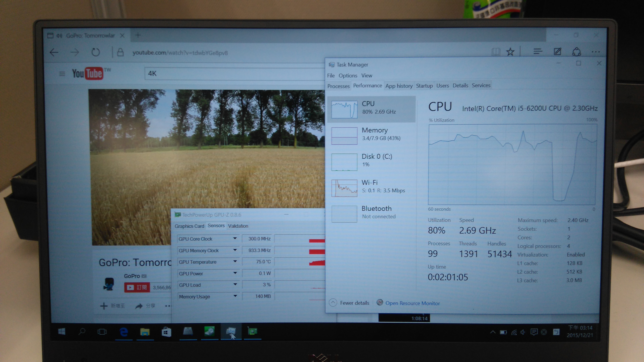The height and width of the screenshot is (362, 644).
Task: Switch to the Processes tab
Action: [x=338, y=86]
